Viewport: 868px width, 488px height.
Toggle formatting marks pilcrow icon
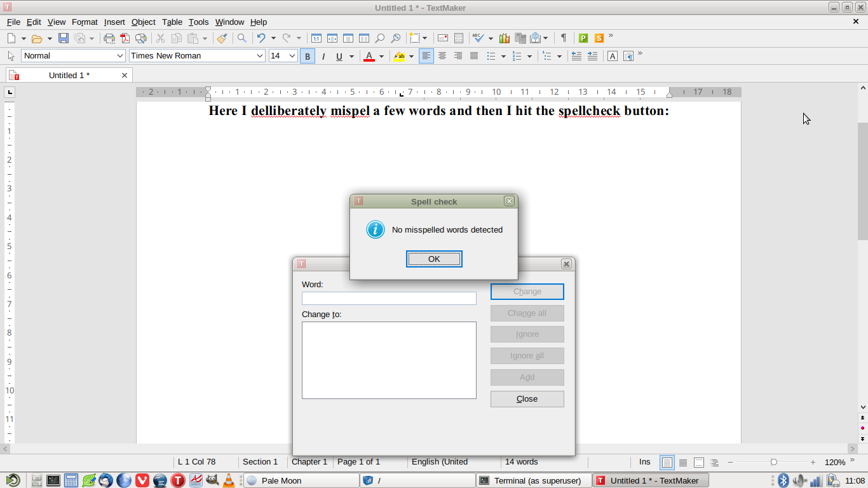(563, 38)
